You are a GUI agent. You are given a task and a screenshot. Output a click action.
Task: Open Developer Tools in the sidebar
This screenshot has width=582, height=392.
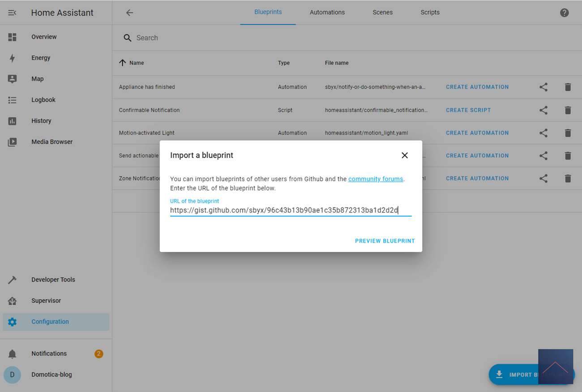53,280
